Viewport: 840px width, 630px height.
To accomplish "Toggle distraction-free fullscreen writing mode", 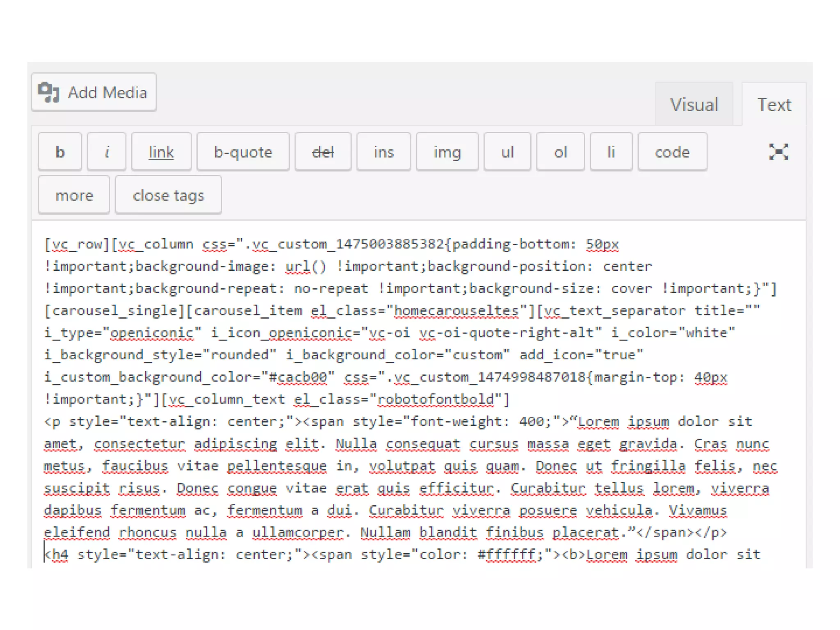I will pyautogui.click(x=778, y=152).
